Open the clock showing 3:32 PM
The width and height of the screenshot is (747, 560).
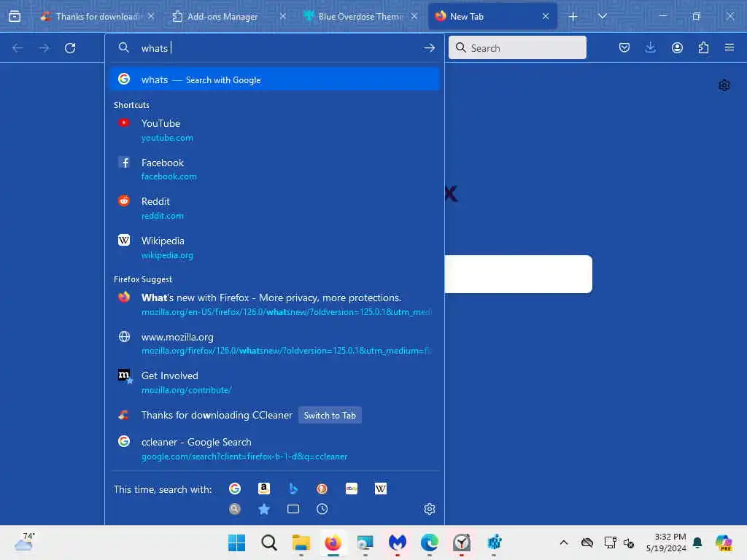tap(666, 542)
